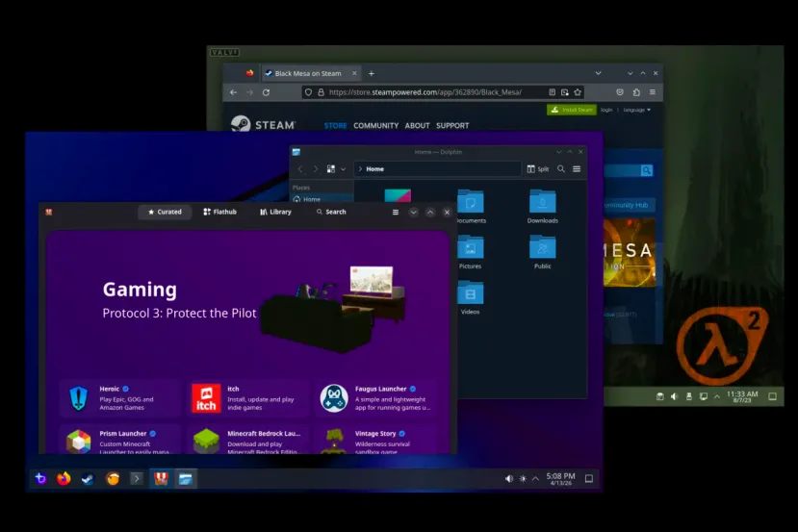Viewport: 798px width, 532px height.
Task: Open the terminal icon in the taskbar
Action: [137, 478]
